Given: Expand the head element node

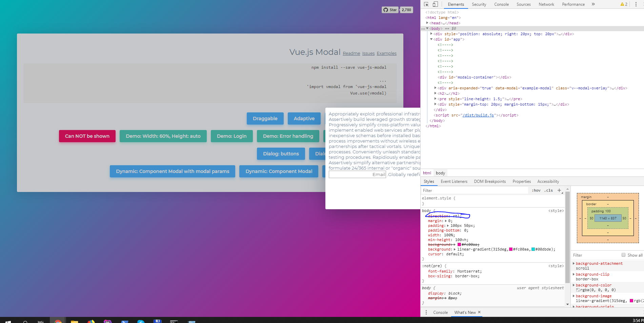Looking at the screenshot, I should (427, 23).
